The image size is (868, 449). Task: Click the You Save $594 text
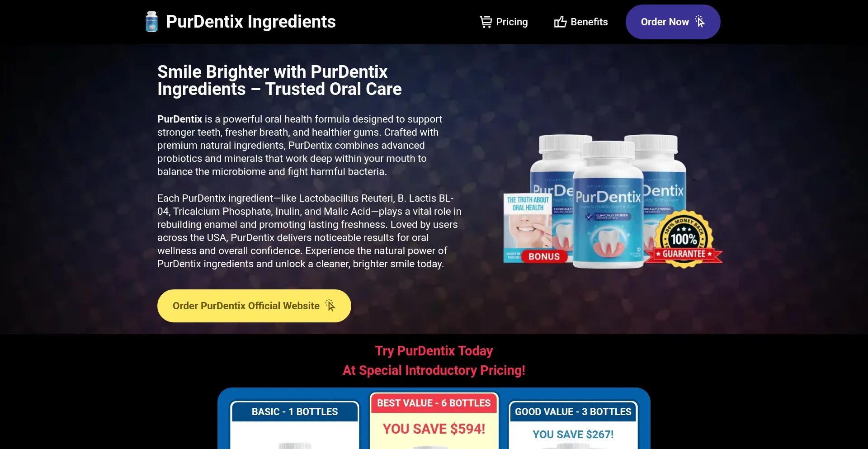434,429
